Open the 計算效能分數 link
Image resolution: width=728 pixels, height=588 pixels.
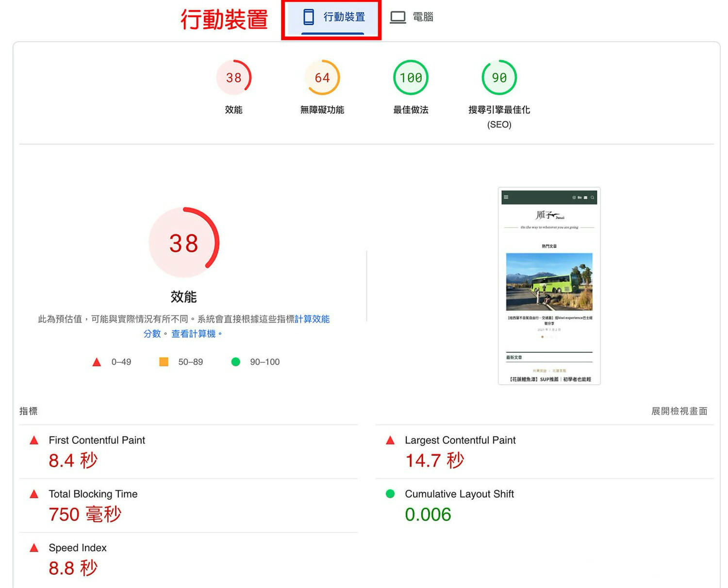click(x=313, y=319)
